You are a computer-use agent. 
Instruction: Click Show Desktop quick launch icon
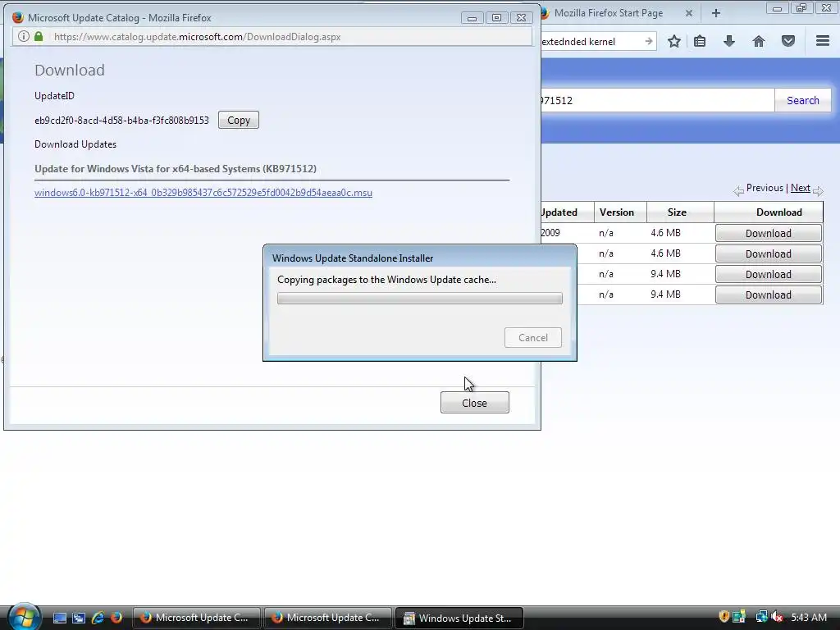(x=60, y=618)
